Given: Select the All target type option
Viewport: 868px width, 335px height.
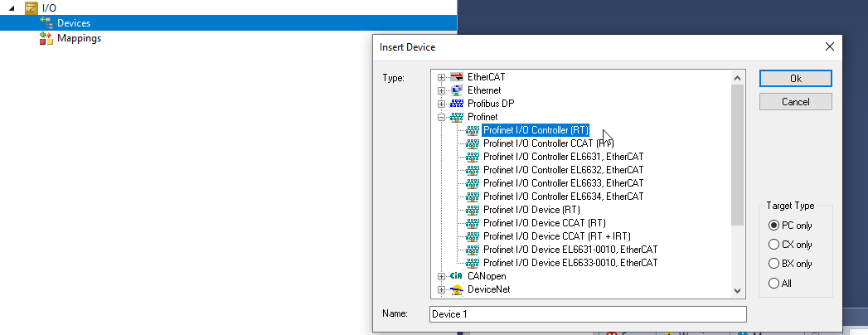Looking at the screenshot, I should (x=774, y=284).
